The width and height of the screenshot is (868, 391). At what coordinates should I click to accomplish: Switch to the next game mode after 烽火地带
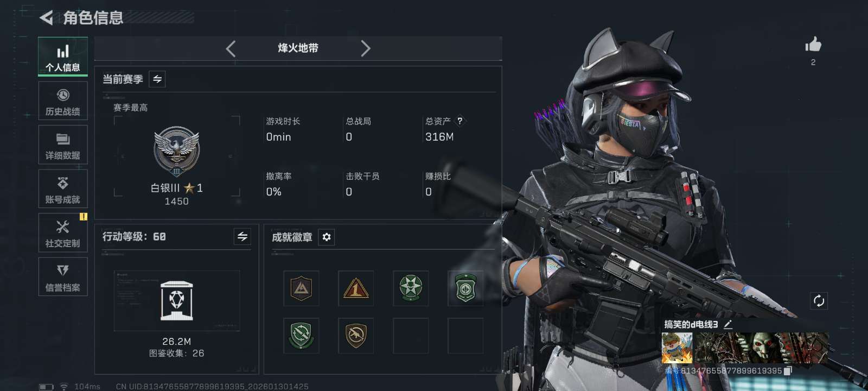click(x=366, y=48)
